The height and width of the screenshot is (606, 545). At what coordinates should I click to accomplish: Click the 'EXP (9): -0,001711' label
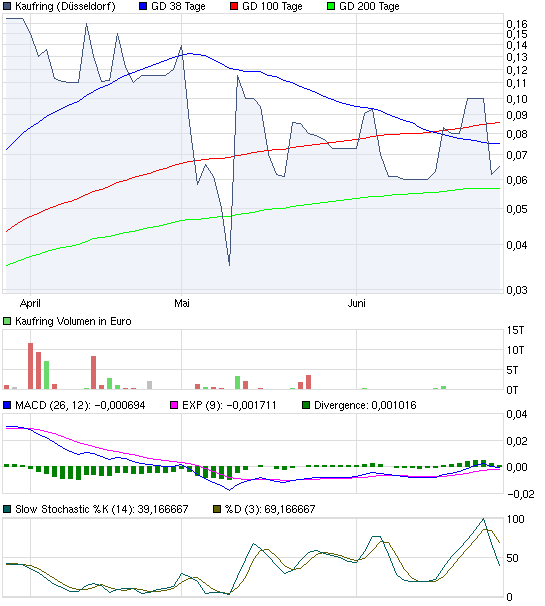coord(229,405)
